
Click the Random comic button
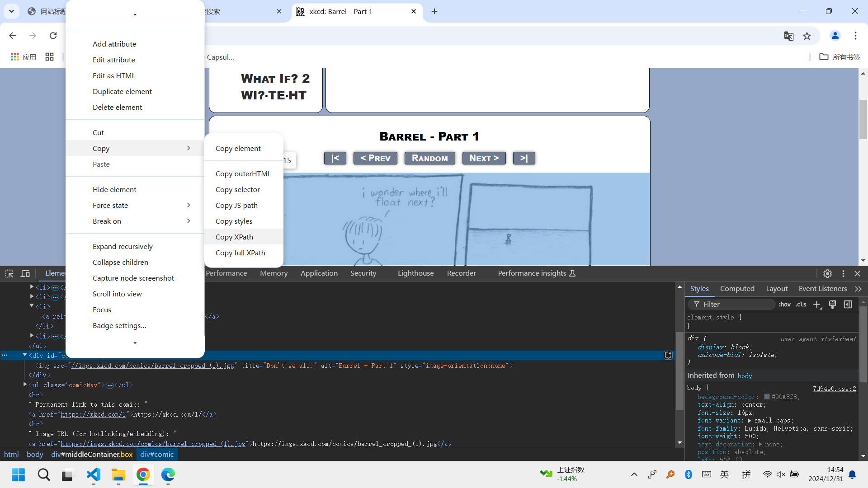(x=429, y=158)
